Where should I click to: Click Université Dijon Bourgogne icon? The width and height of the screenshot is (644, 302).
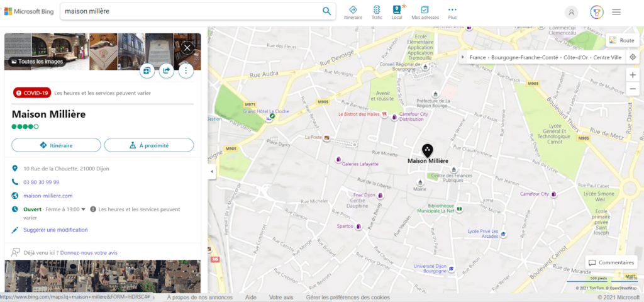(x=452, y=269)
